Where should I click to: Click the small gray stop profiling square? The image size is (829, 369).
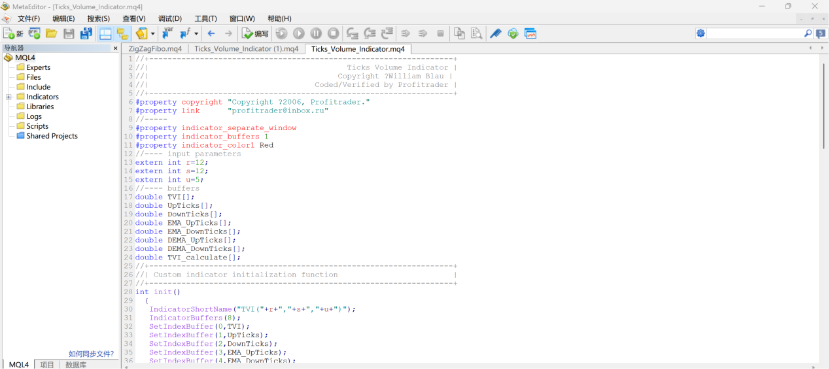[440, 33]
